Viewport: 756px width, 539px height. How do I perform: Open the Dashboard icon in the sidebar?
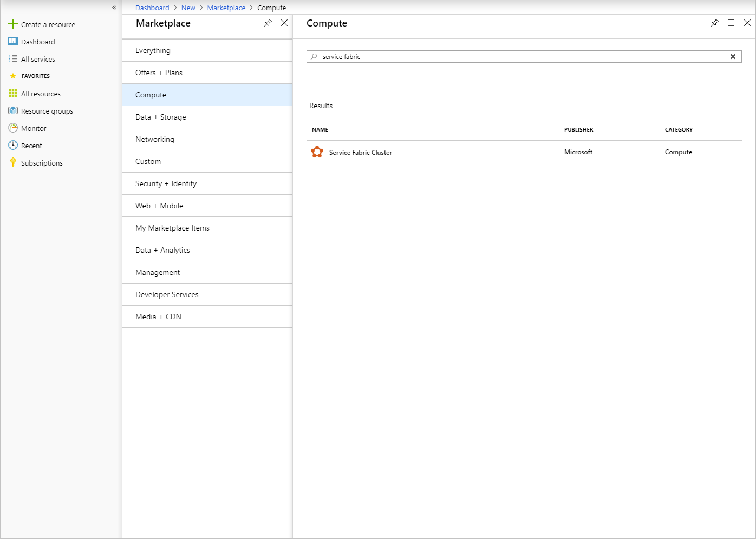point(12,41)
